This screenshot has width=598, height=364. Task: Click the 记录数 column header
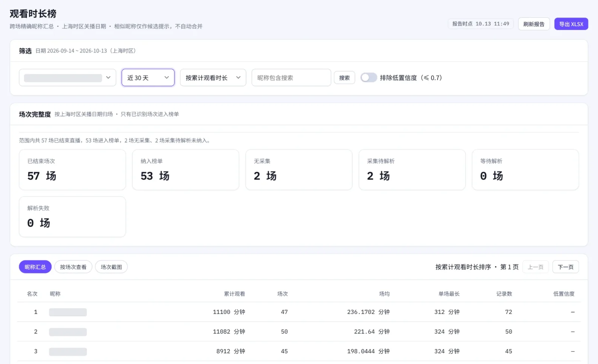tap(504, 294)
